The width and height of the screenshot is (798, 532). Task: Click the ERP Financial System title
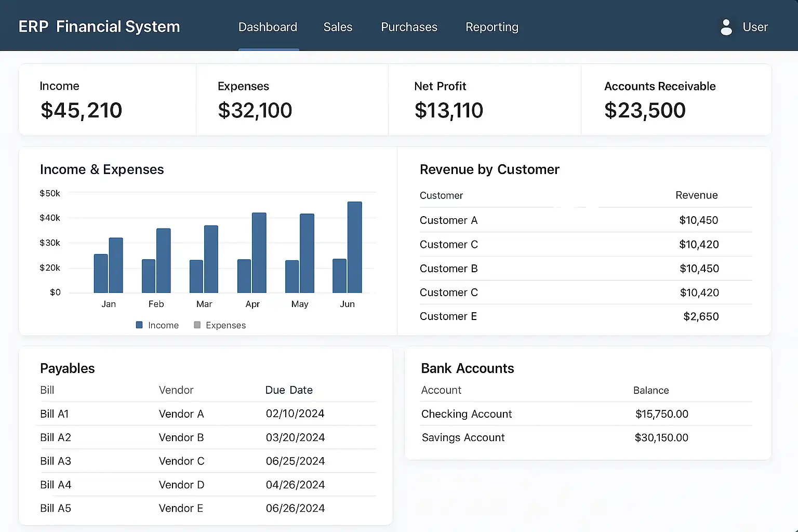[x=99, y=27]
